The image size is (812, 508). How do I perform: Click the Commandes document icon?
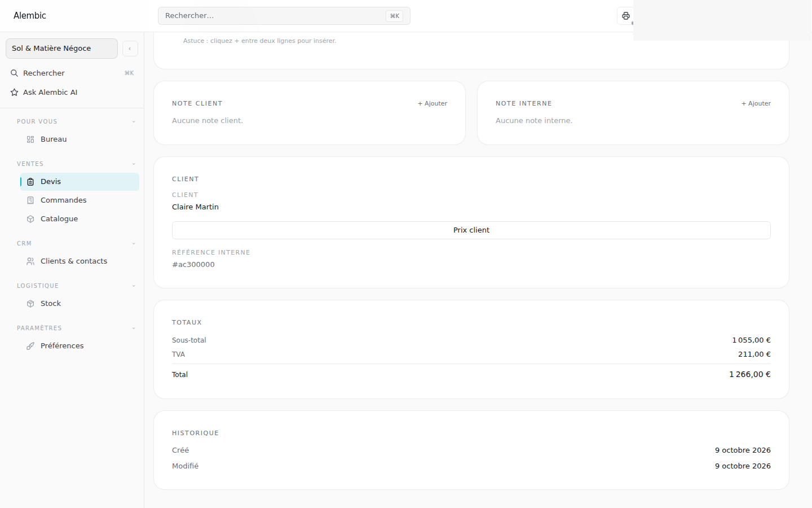point(30,200)
